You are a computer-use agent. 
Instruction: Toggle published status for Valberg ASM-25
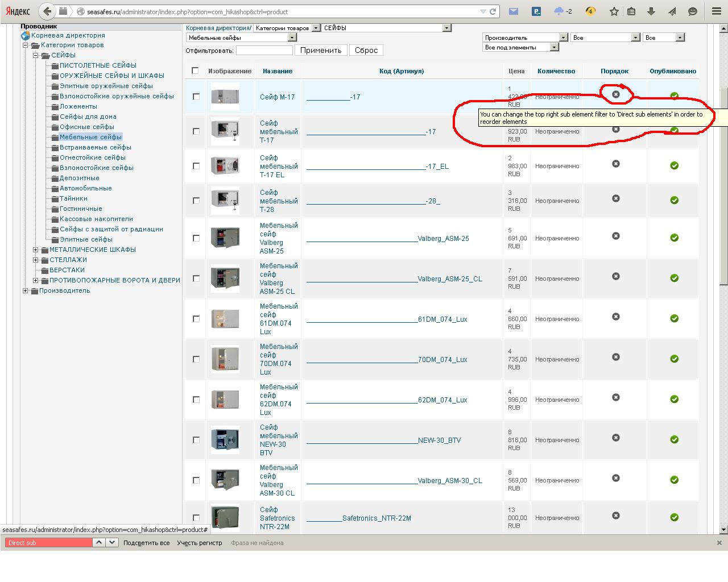674,238
